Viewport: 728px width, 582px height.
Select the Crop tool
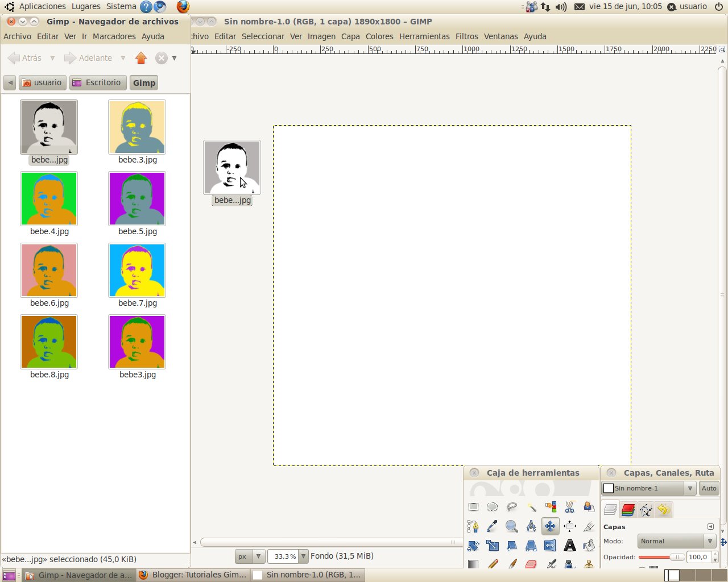(589, 526)
